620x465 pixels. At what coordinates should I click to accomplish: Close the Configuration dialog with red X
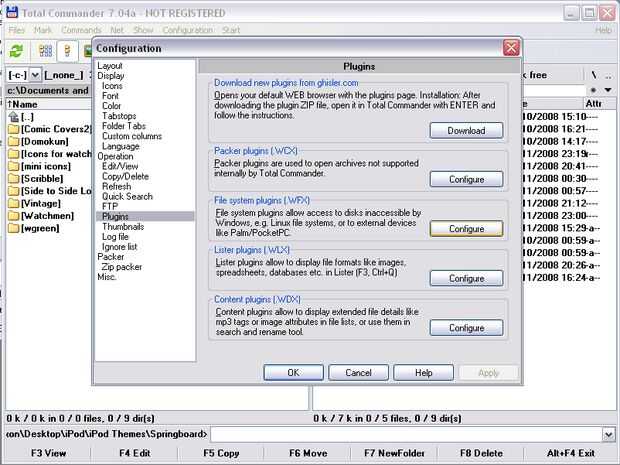click(x=511, y=48)
